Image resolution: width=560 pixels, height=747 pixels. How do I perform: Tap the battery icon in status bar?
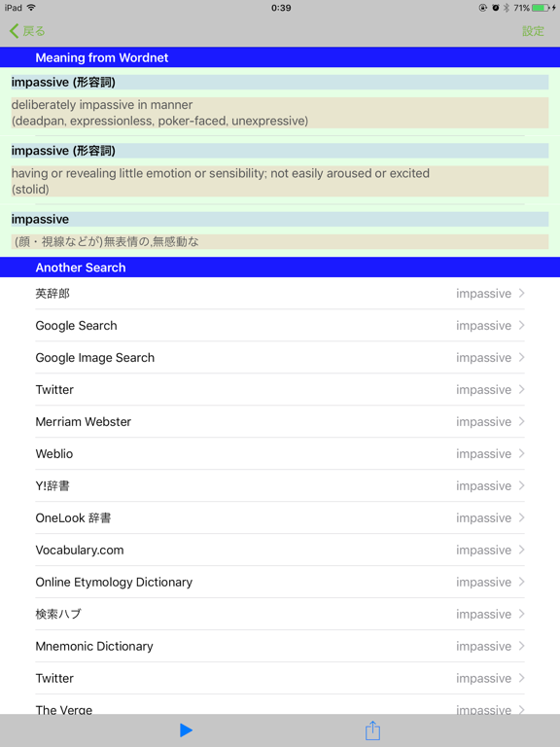(542, 8)
